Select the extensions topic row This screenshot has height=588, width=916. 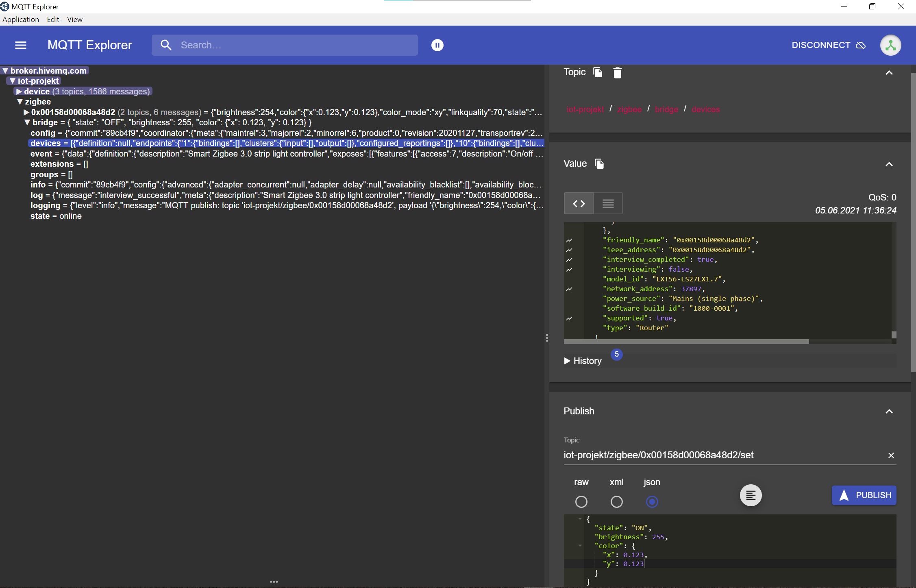pyautogui.click(x=59, y=164)
